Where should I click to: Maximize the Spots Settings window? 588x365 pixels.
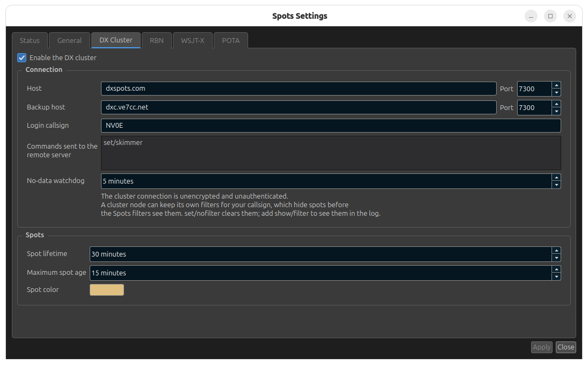click(550, 16)
